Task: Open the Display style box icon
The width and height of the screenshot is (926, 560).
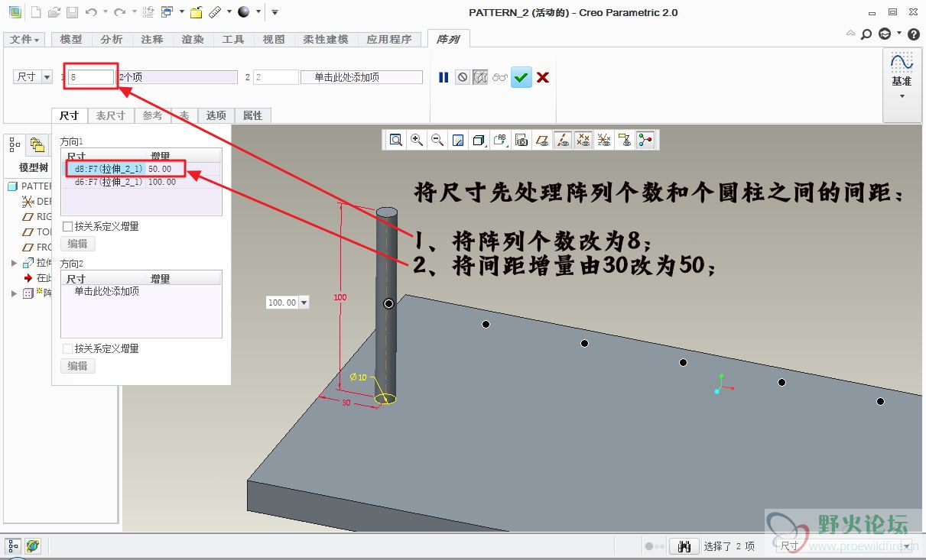Action: pyautogui.click(x=479, y=140)
